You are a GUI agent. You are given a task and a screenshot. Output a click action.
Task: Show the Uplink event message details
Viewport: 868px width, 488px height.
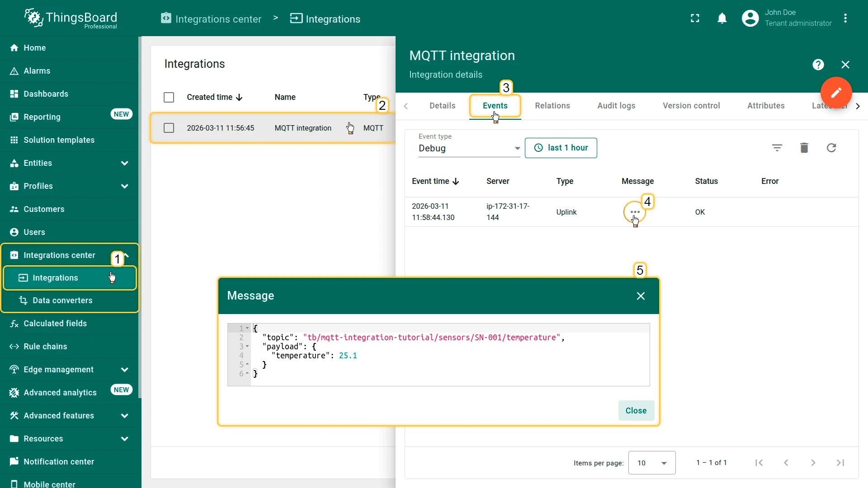(x=635, y=212)
